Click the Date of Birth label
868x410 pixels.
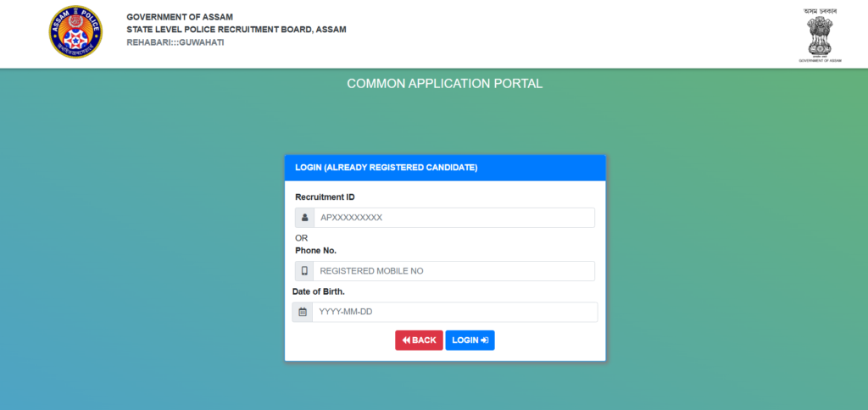click(318, 292)
